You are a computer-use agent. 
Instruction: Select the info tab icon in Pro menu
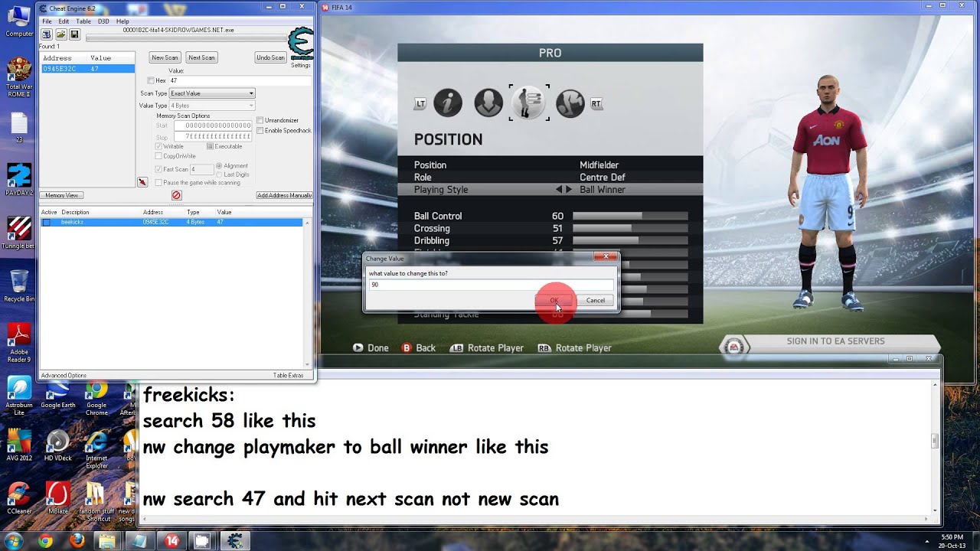coord(448,103)
